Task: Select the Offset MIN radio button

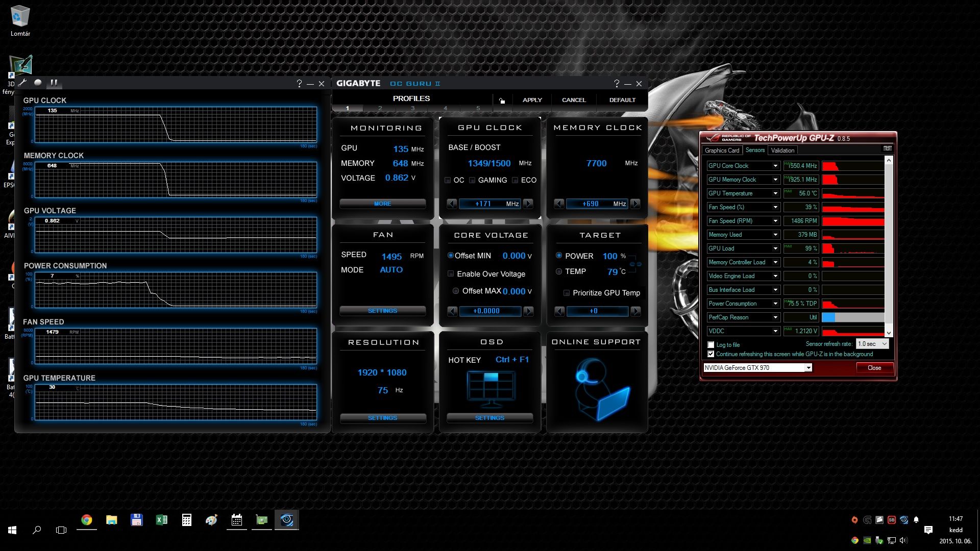Action: click(x=451, y=255)
